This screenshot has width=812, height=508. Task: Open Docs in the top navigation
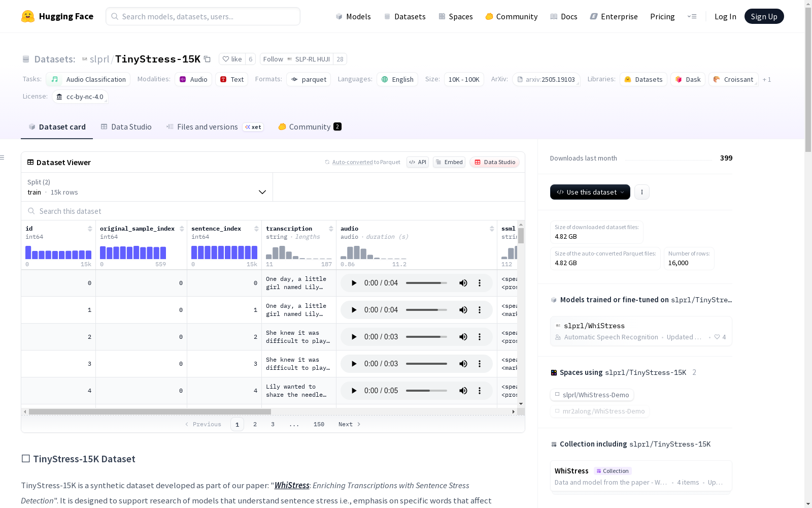[x=564, y=16]
